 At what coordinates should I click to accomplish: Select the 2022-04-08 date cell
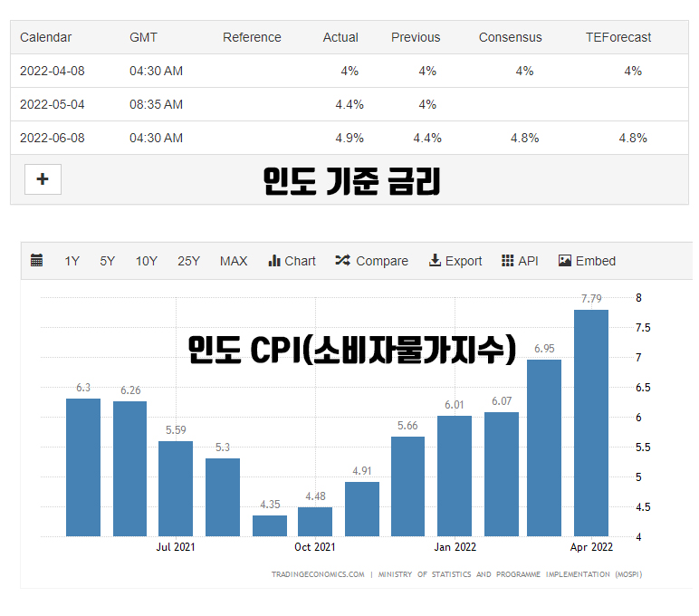53,71
